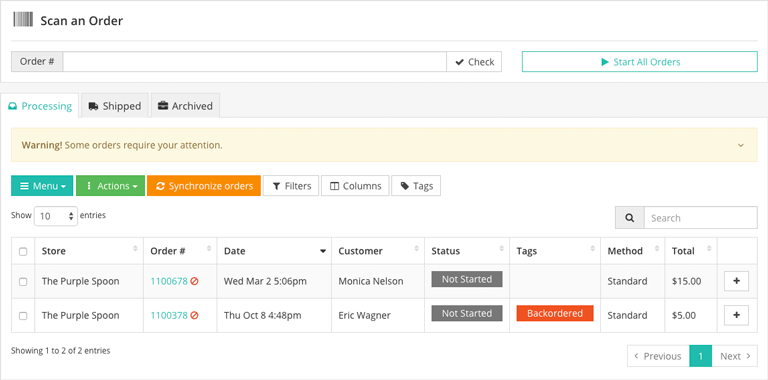Expand details for order 1100678 plus button
Viewport: 768px width, 380px height.
coord(736,281)
